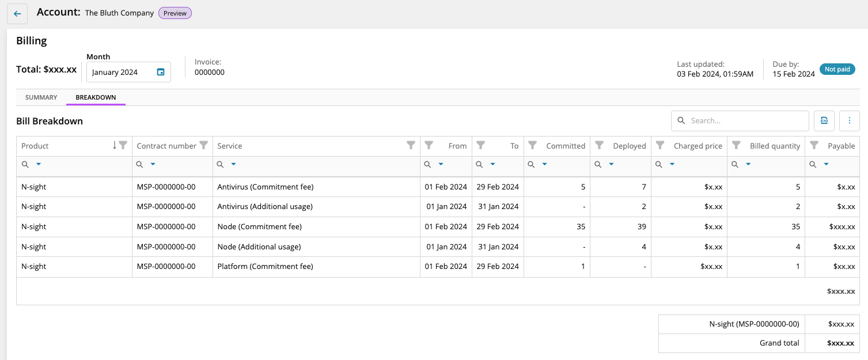Click the export to Excel icon
This screenshot has width=868, height=360.
(824, 121)
